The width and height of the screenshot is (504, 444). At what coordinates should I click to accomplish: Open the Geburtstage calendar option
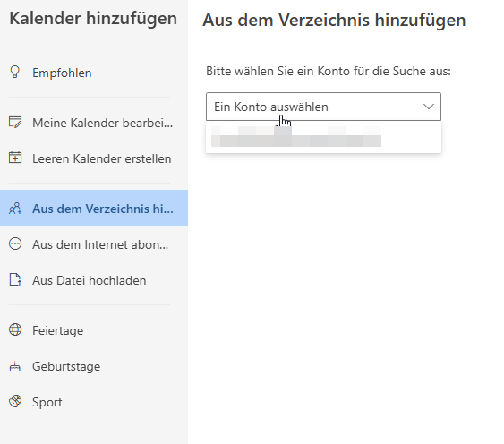click(x=94, y=366)
